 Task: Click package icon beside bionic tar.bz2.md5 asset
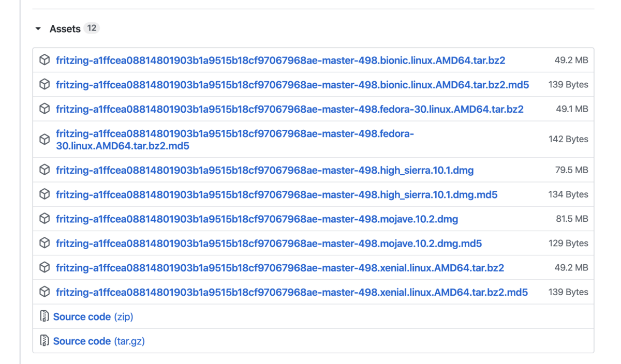tap(45, 84)
